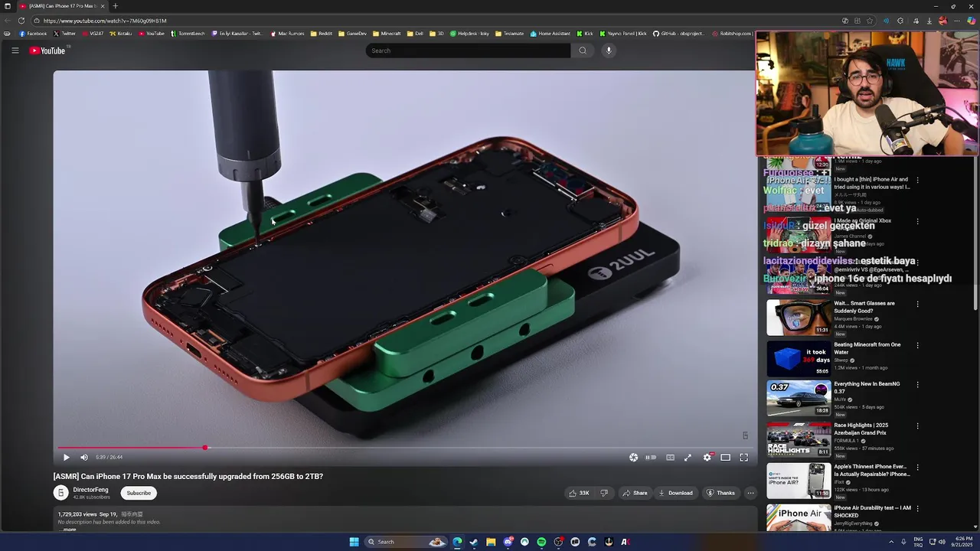This screenshot has width=980, height=551.
Task: Show hidden system tray icons chevron
Action: pos(891,542)
